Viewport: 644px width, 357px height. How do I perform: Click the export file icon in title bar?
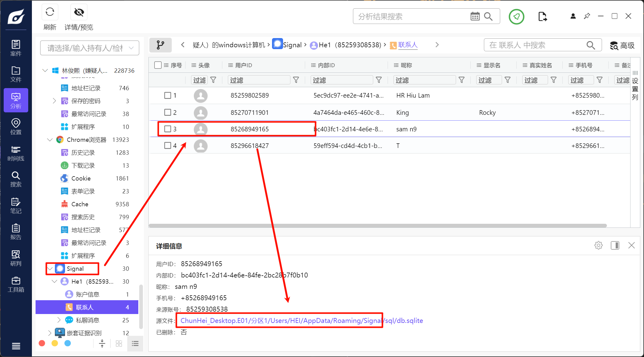tap(542, 17)
